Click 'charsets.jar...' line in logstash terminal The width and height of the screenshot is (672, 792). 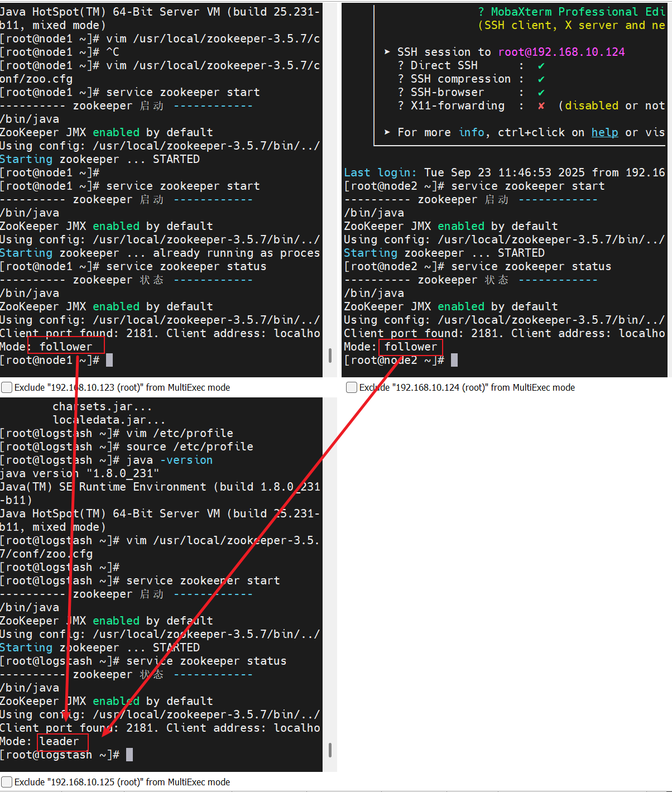[103, 406]
